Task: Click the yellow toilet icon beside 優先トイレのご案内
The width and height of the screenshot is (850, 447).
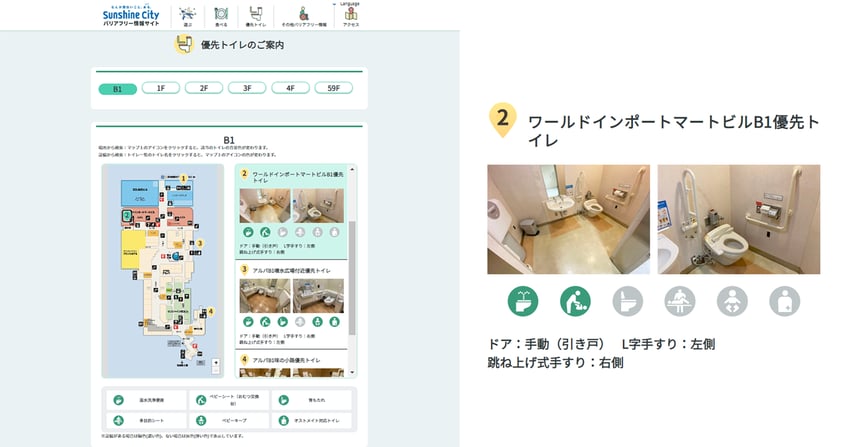Action: (x=184, y=44)
